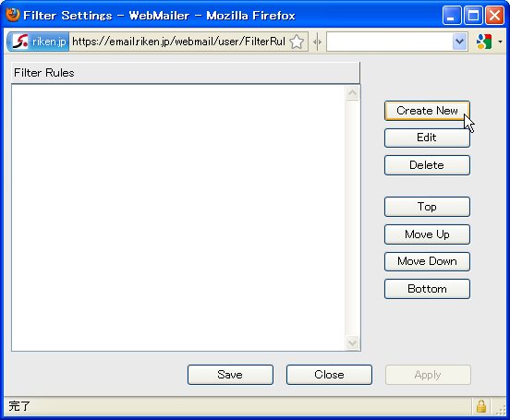Open the Google search engine icon menu

pos(483,42)
